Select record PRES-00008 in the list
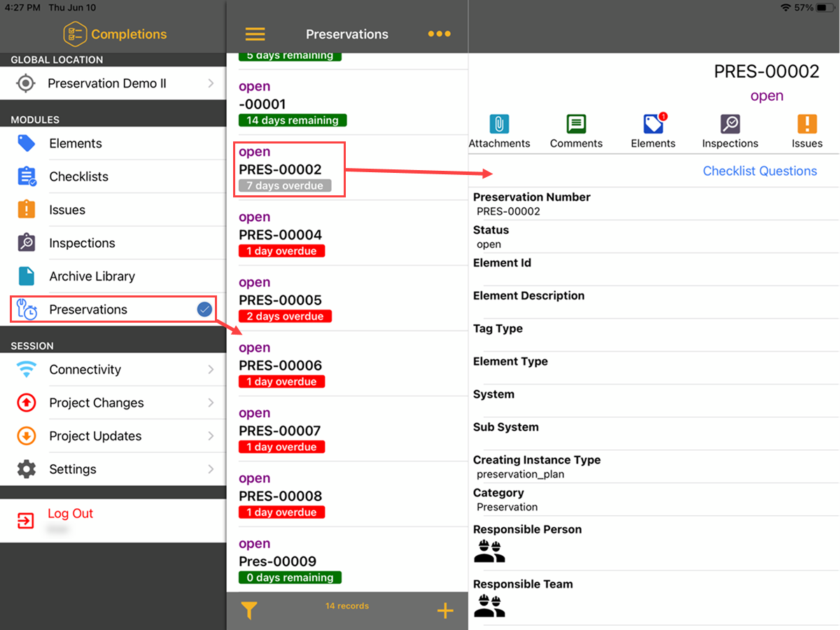This screenshot has height=630, width=840. (347, 494)
